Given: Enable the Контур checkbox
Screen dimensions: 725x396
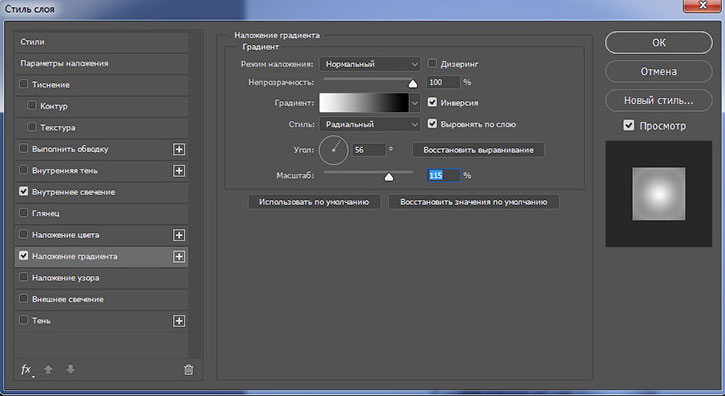Looking at the screenshot, I should click(31, 105).
